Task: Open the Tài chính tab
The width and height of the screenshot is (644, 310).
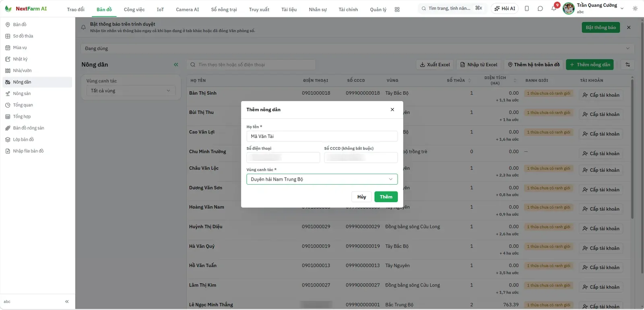Action: pyautogui.click(x=348, y=10)
